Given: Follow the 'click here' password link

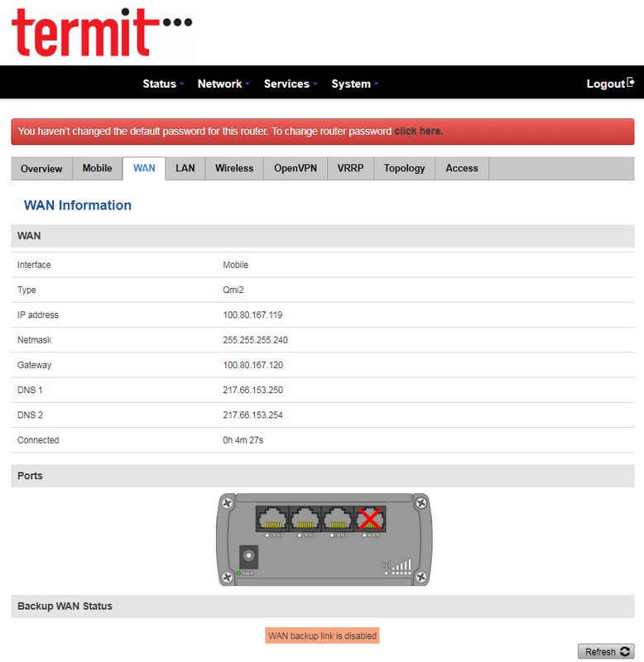Looking at the screenshot, I should 418,132.
